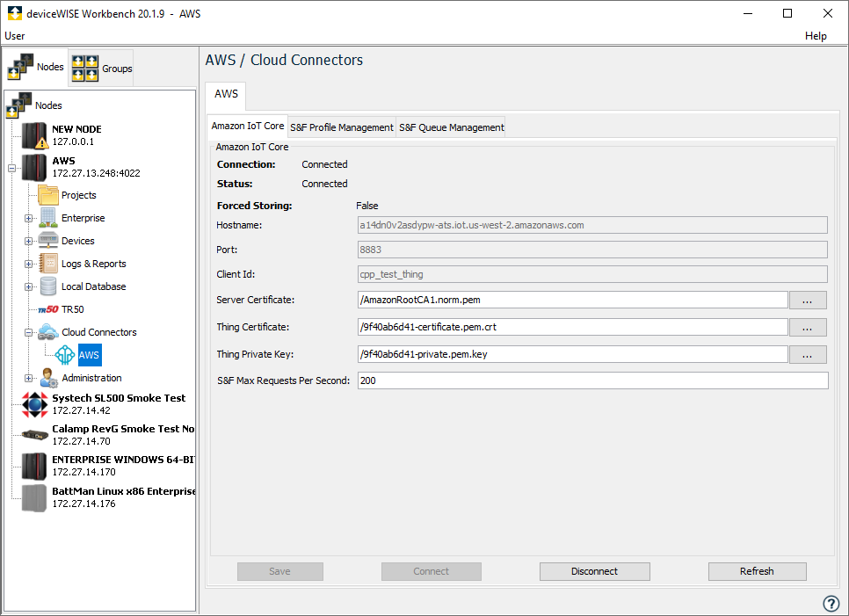849x616 pixels.
Task: Expand the Enterprise tree node
Action: tap(29, 219)
